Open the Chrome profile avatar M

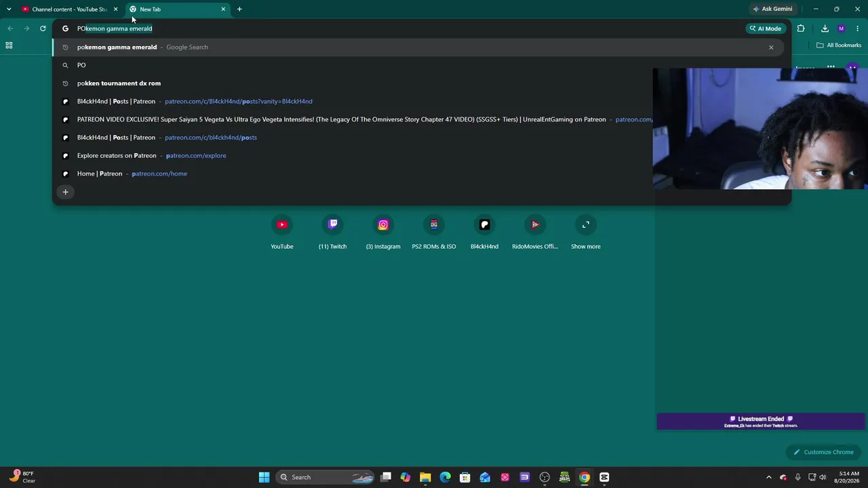click(842, 28)
